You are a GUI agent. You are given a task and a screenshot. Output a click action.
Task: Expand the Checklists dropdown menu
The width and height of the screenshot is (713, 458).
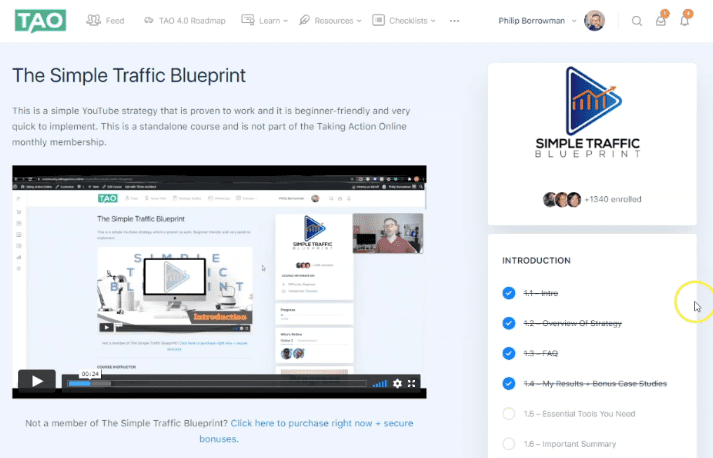pyautogui.click(x=433, y=21)
